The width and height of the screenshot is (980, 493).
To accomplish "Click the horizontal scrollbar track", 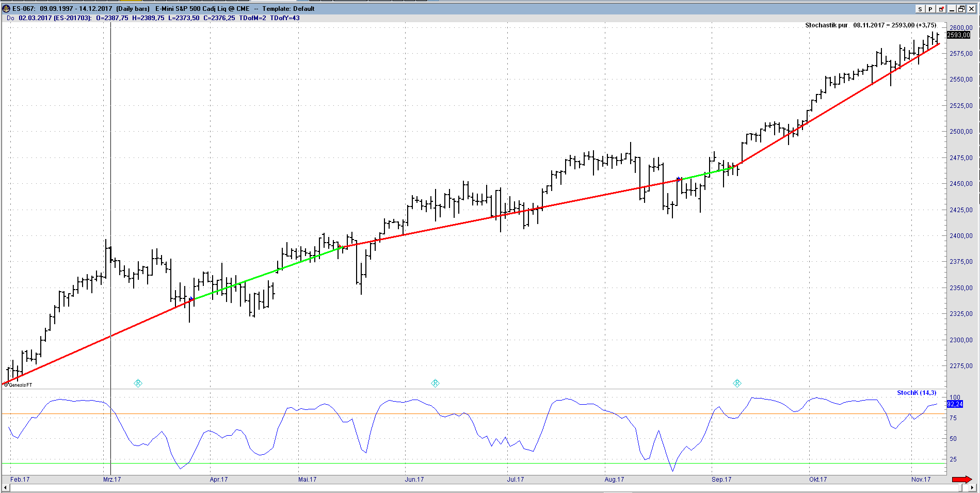I will (x=485, y=488).
